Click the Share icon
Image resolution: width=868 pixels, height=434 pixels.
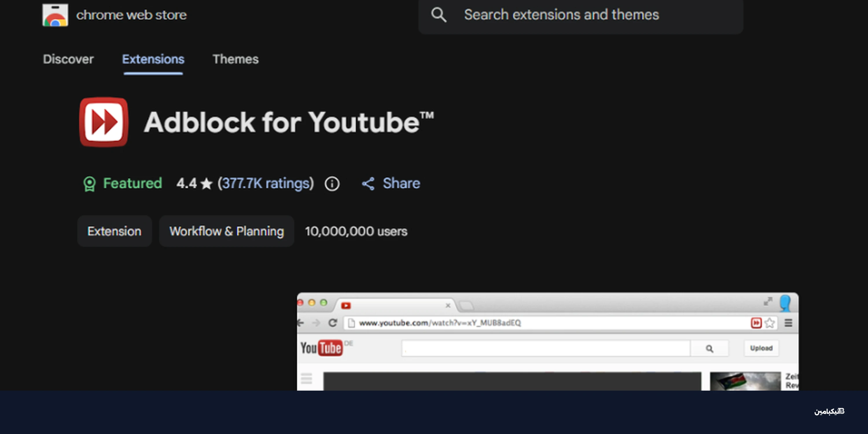pos(368,184)
